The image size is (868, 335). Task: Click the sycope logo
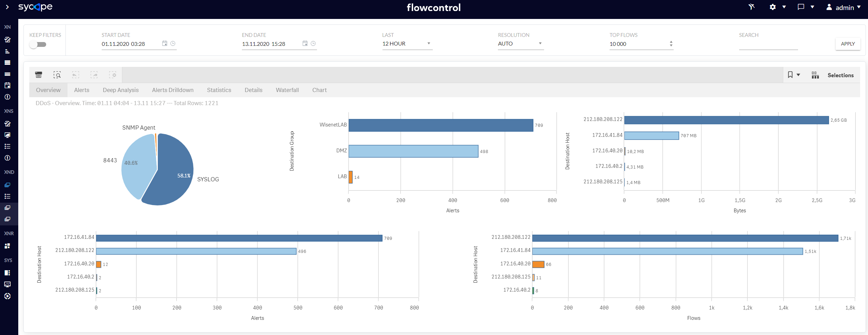[35, 7]
